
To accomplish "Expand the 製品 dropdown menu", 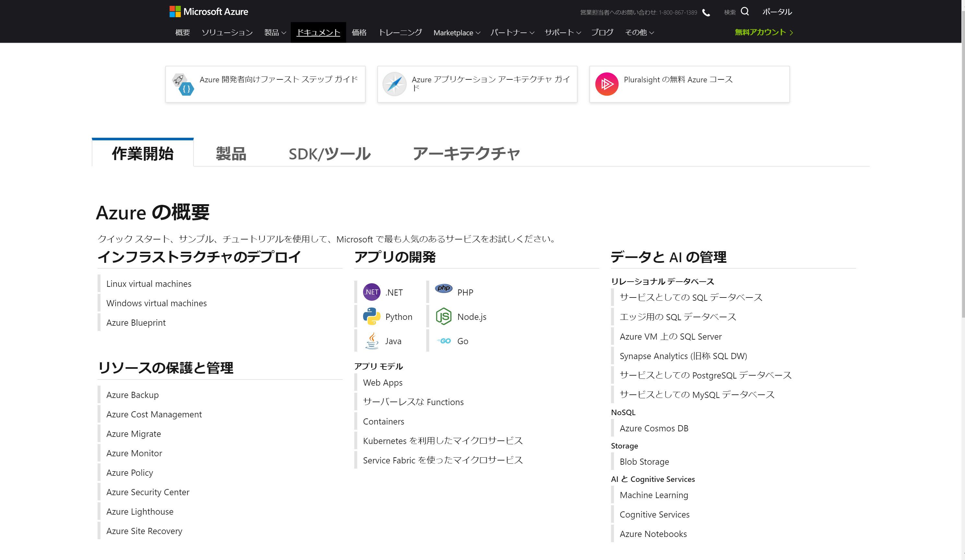I will point(275,32).
